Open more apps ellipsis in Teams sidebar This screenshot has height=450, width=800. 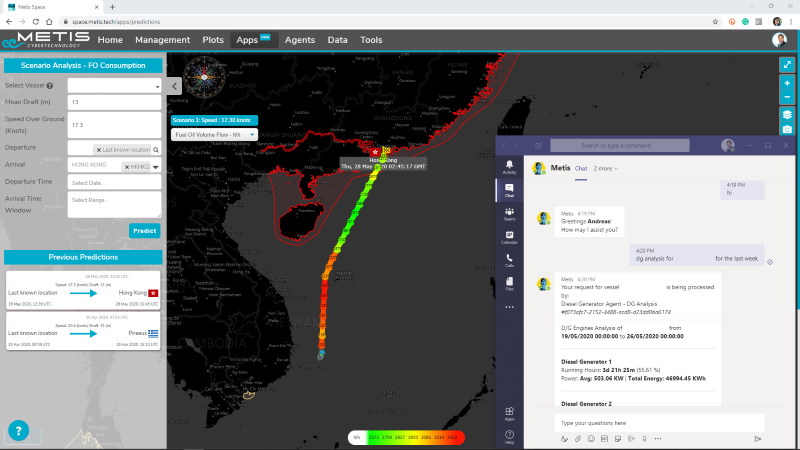pyautogui.click(x=509, y=307)
